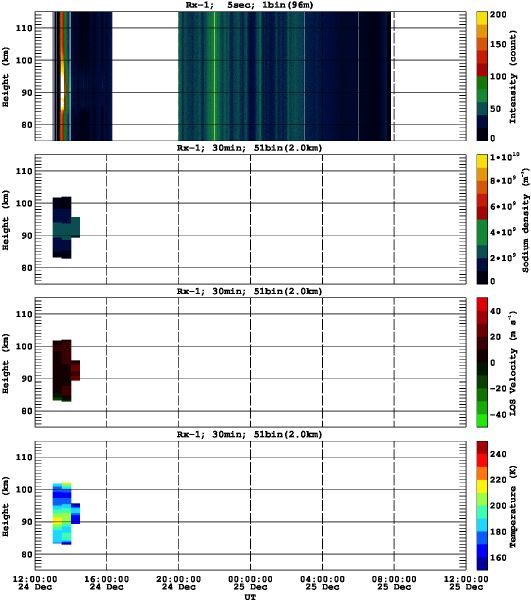531x600 pixels.
Task: Click the UT axis label at bottom
Action: pos(250,596)
